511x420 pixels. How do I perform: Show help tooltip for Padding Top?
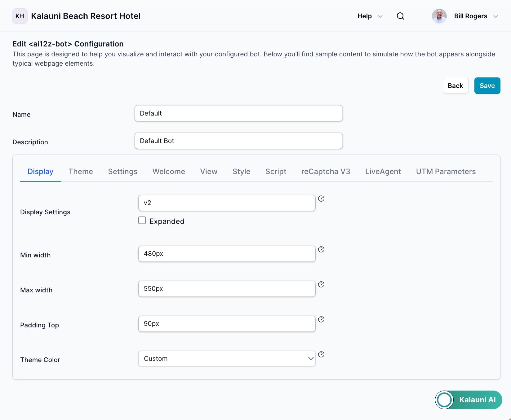321,319
